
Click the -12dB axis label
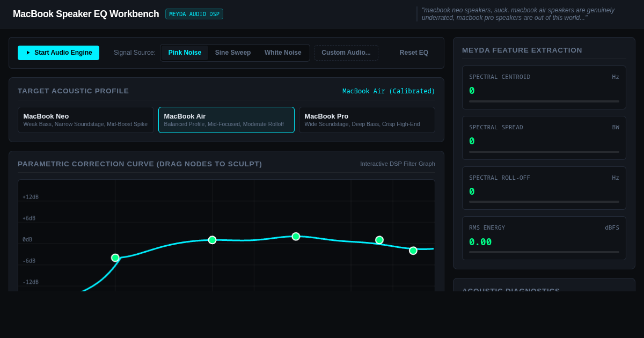[x=31, y=282]
